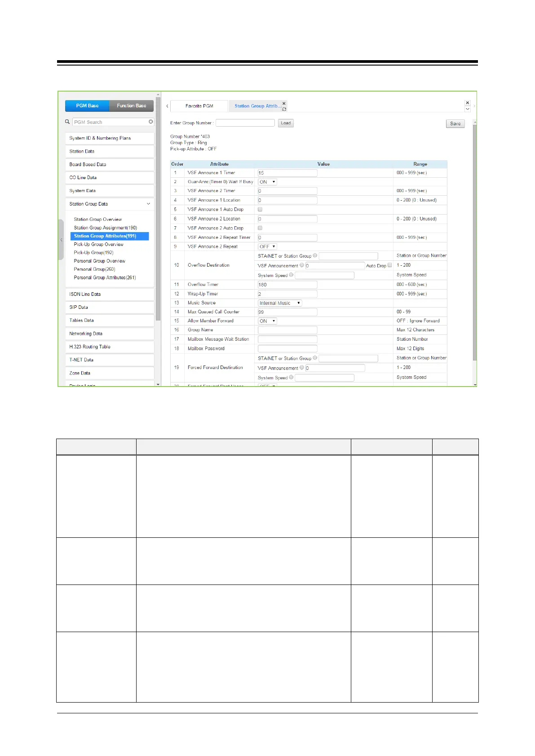Clear the PGM Search field using its circle icon
The image size is (535, 756).
(x=151, y=122)
